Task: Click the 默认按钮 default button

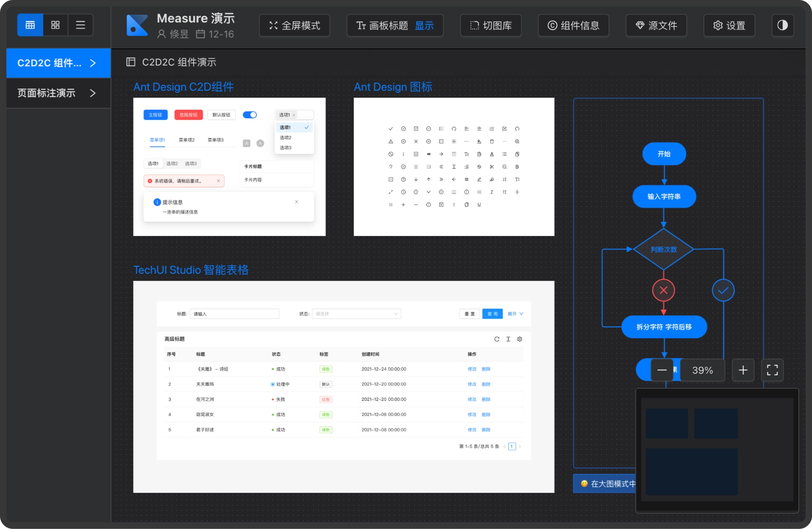Action: pyautogui.click(x=221, y=115)
